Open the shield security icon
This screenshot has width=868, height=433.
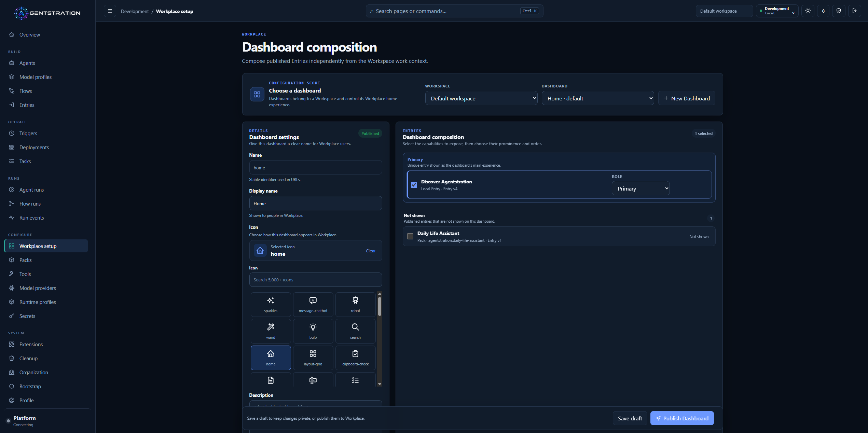coord(839,11)
